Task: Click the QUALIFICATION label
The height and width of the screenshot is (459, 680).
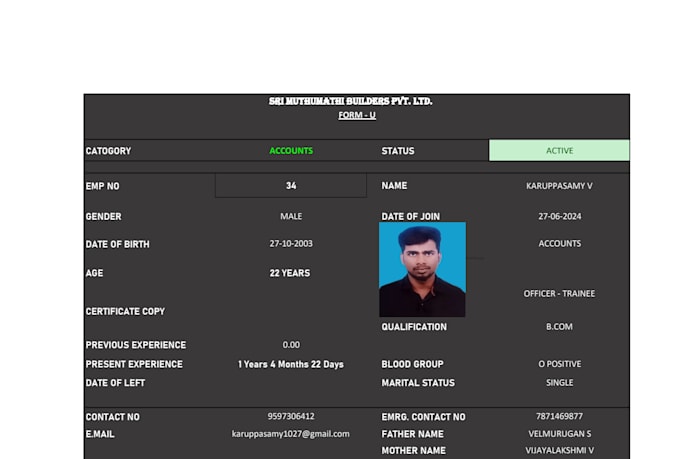Action: tap(414, 327)
